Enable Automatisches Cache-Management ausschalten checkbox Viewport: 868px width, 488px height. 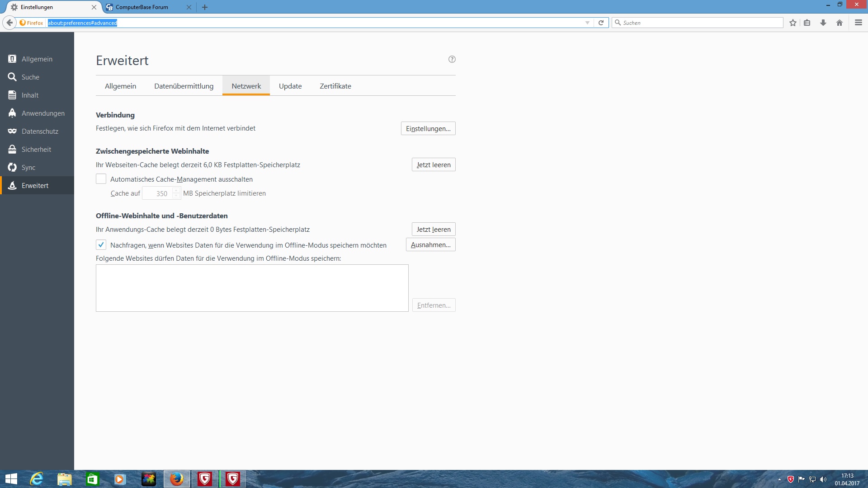[x=101, y=179]
